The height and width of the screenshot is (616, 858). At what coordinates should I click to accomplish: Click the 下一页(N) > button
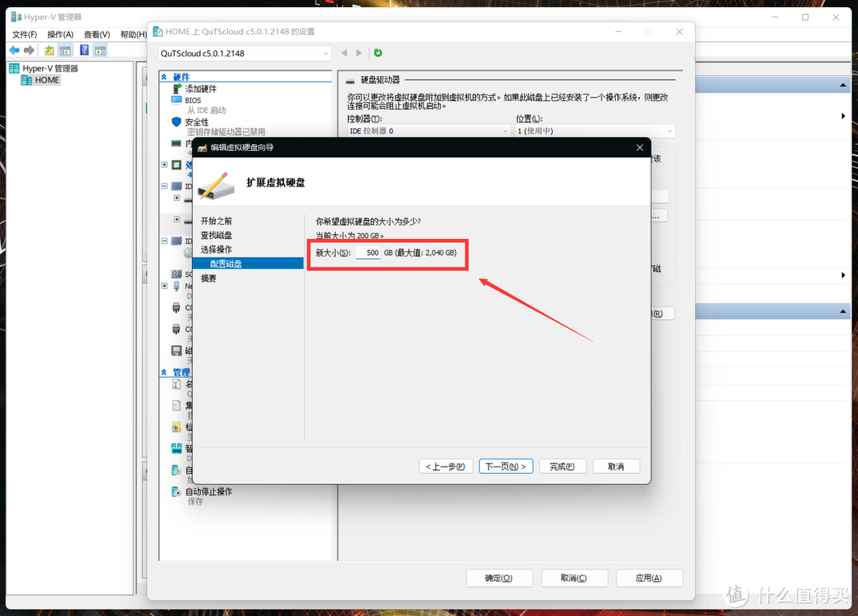[x=505, y=466]
